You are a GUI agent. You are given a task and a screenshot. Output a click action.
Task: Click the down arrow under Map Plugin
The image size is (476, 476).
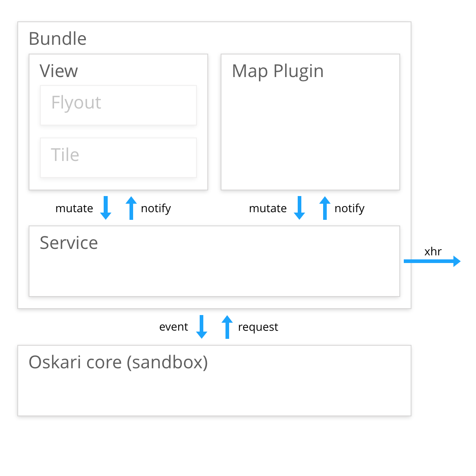coord(299,208)
